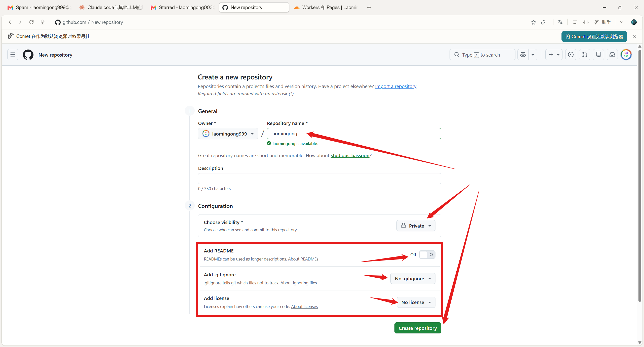644x347 pixels.
Task: Open the Copilot chat icon
Action: pos(523,55)
